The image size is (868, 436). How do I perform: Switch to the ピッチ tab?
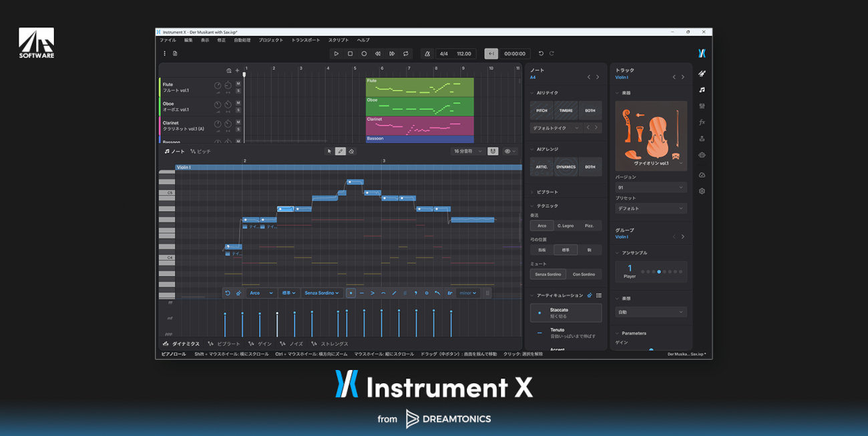[x=200, y=152]
